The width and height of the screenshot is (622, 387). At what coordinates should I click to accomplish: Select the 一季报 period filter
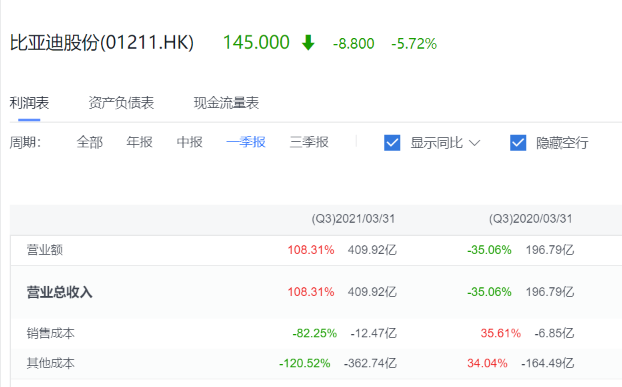[x=246, y=142]
